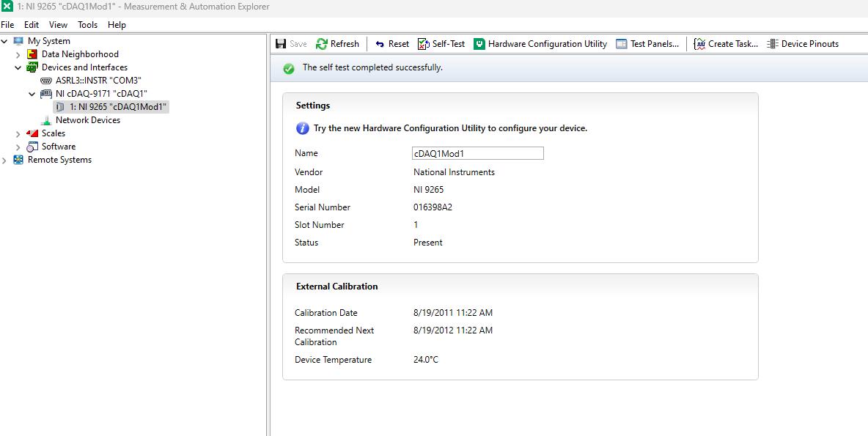The image size is (868, 436).
Task: Expand the Software node
Action: 18,147
